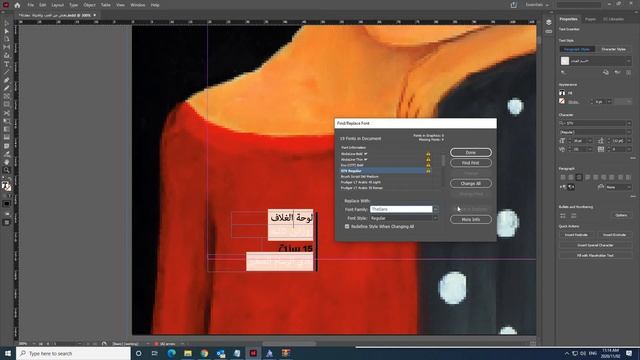This screenshot has width=640, height=360.
Task: Select the Zoom tool
Action: click(x=7, y=170)
